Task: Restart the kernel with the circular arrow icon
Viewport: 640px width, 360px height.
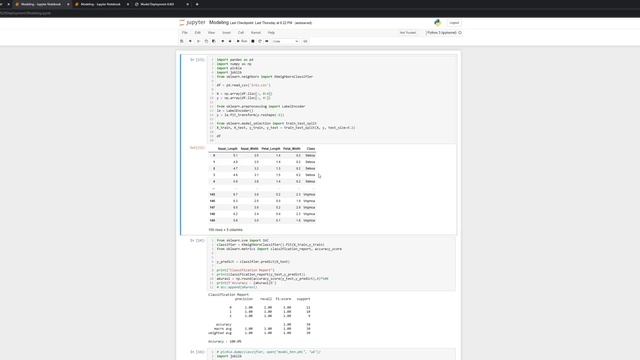Action: click(260, 41)
